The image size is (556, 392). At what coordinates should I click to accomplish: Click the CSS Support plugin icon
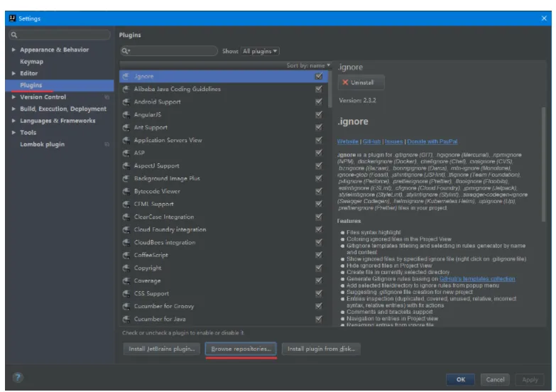pyautogui.click(x=126, y=293)
